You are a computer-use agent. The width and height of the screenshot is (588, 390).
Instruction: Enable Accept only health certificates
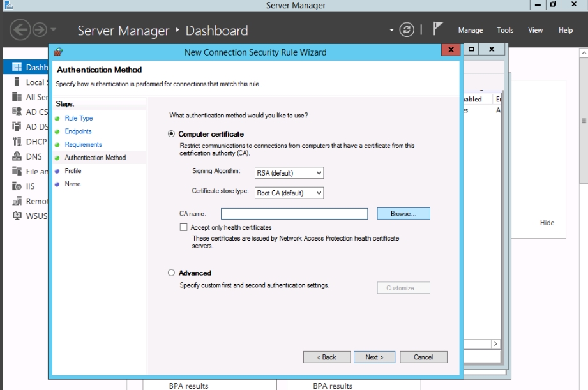[x=183, y=227]
